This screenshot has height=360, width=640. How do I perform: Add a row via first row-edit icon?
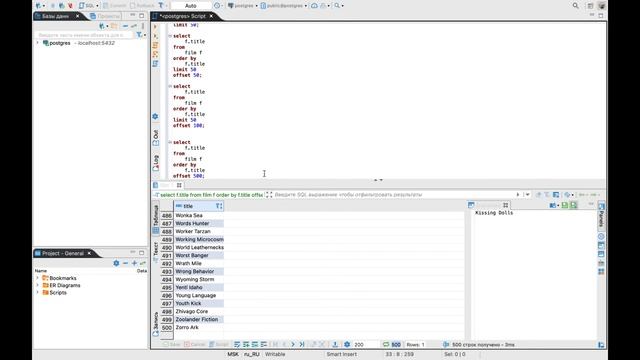(x=237, y=344)
